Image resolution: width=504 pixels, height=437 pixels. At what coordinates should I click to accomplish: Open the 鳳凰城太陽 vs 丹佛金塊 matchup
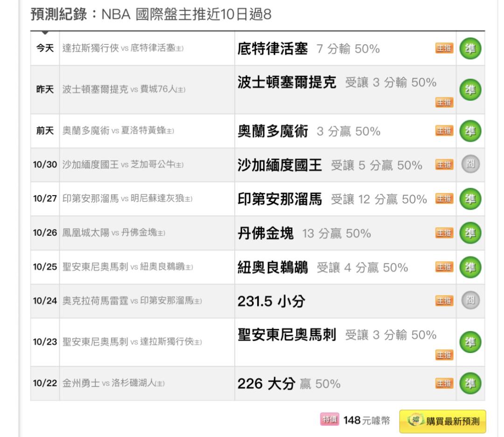(113, 233)
